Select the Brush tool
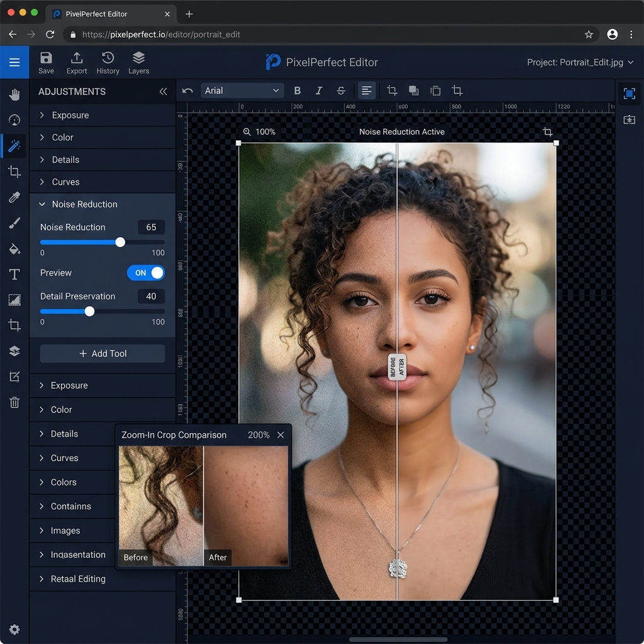The width and height of the screenshot is (644, 644). click(x=14, y=223)
